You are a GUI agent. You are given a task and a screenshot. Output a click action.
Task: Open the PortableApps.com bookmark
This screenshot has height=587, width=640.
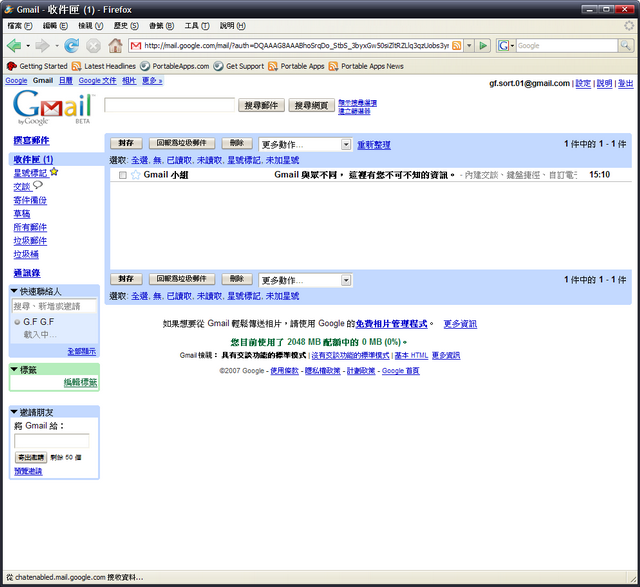[x=175, y=66]
